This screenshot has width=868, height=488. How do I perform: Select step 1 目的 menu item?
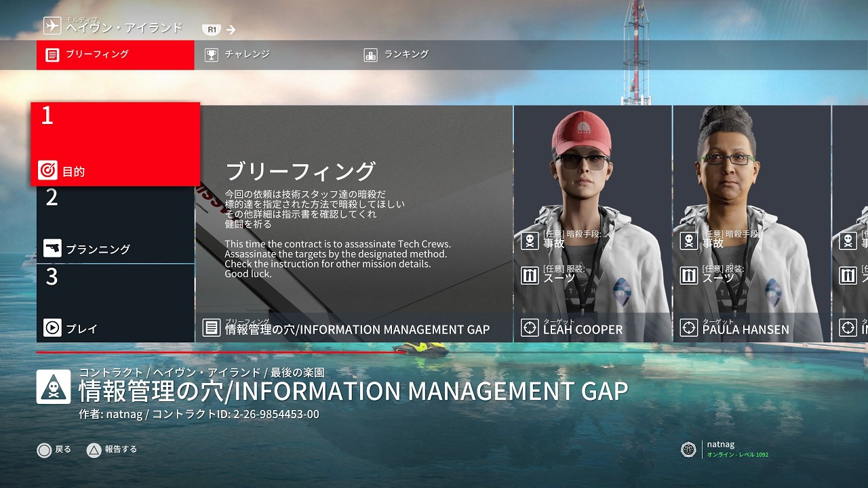(x=115, y=144)
